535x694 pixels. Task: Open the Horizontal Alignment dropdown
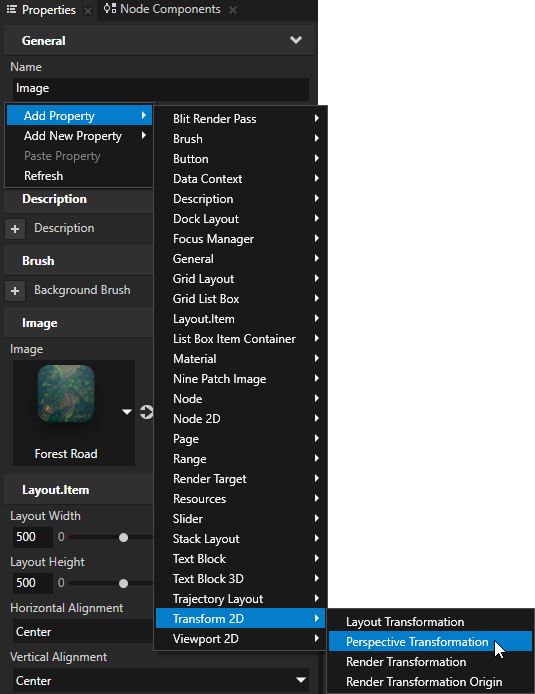pyautogui.click(x=83, y=632)
